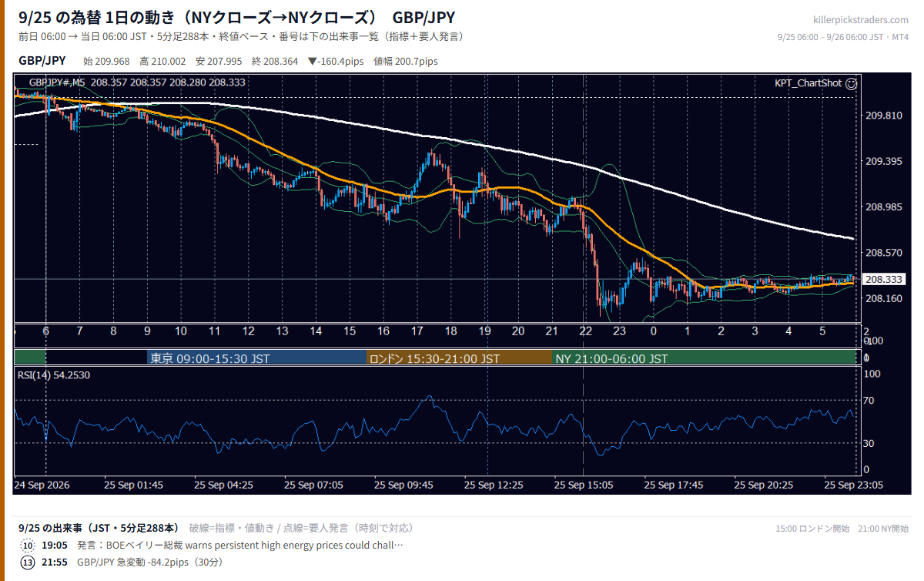
Task: Click the 19:05 event time
Action: (x=54, y=546)
